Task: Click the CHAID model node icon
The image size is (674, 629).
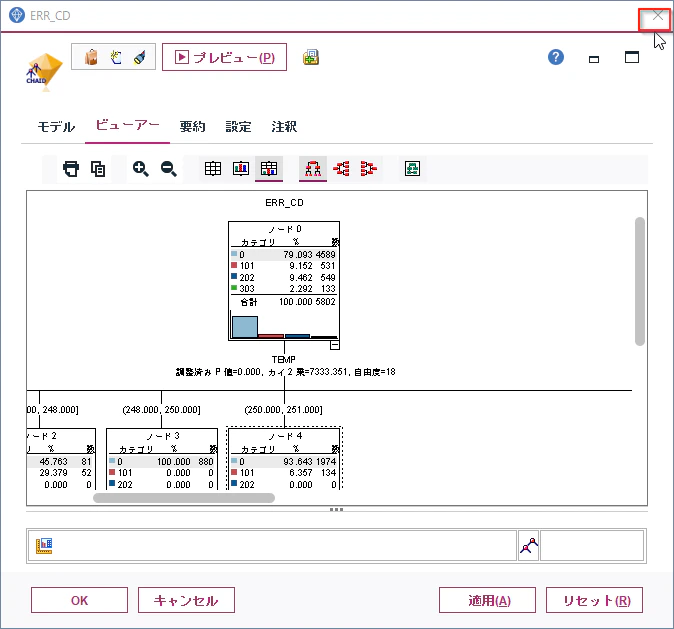Action: pyautogui.click(x=44, y=72)
